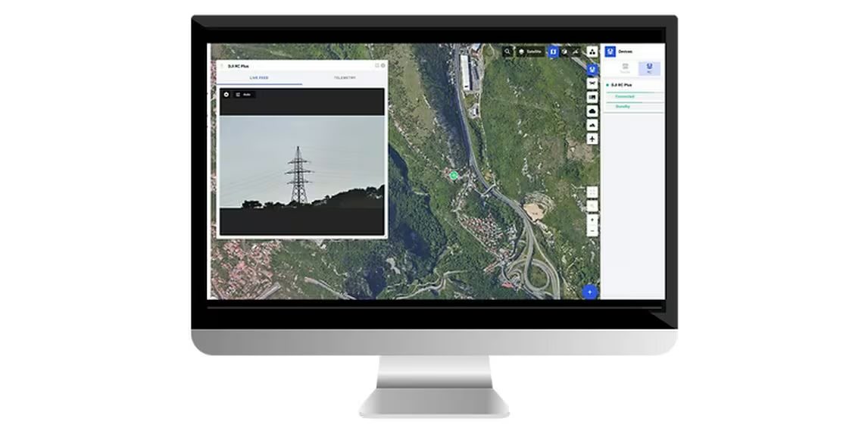
Task: Click the blue round add button
Action: click(x=589, y=292)
